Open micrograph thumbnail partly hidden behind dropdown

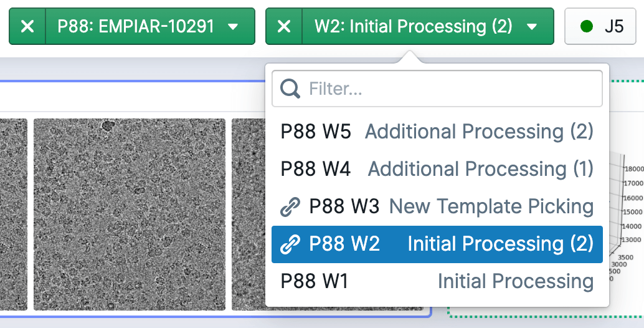click(x=249, y=215)
